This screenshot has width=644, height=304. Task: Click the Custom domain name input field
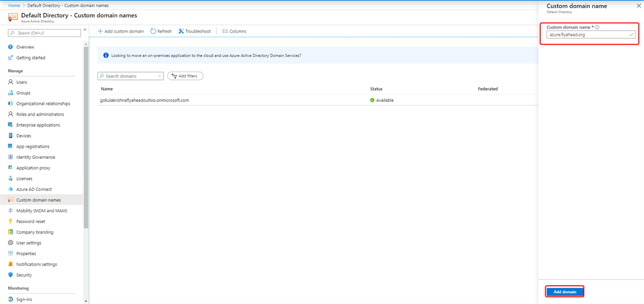tap(587, 35)
